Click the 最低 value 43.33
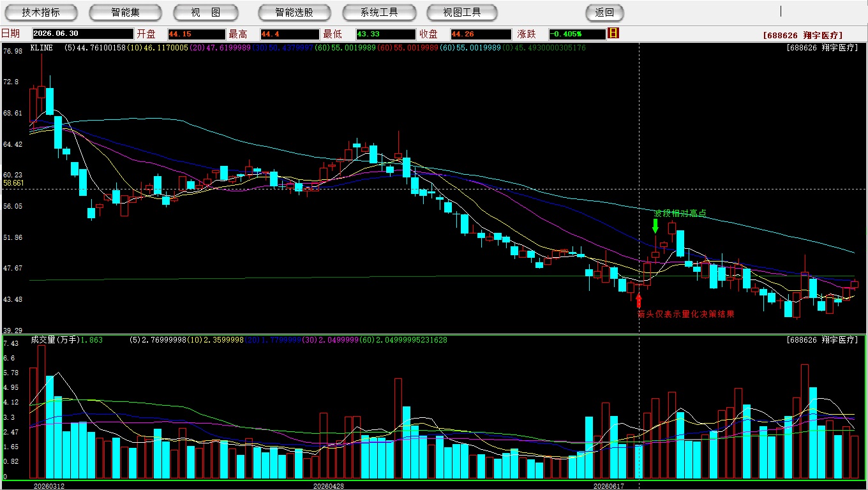868x490 pixels. (386, 34)
